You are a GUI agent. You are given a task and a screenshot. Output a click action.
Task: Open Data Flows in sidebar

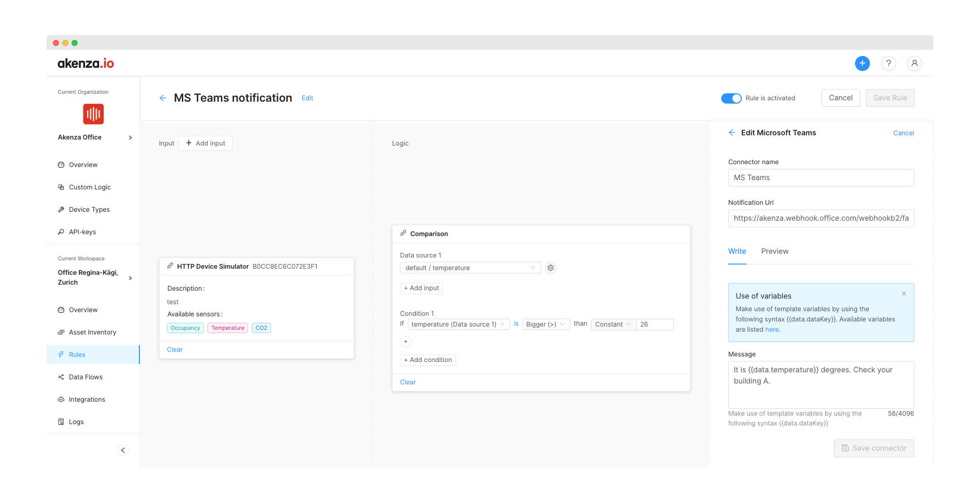[93, 377]
